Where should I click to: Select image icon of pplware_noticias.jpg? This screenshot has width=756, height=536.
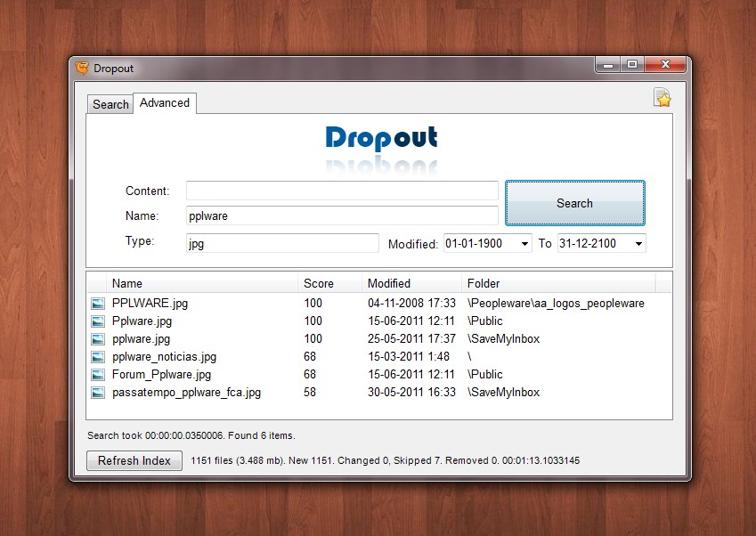coord(98,357)
